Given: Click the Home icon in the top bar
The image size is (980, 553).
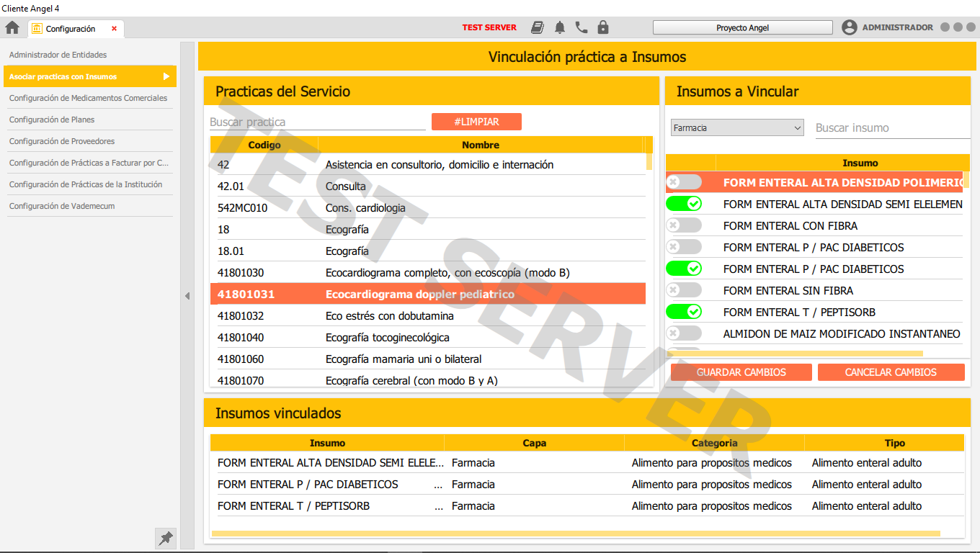Looking at the screenshot, I should pyautogui.click(x=12, y=28).
